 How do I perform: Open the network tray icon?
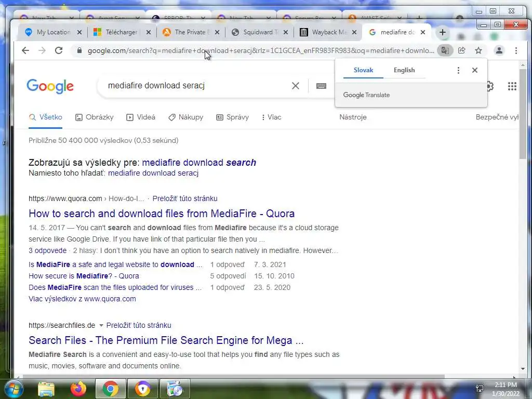480,389
